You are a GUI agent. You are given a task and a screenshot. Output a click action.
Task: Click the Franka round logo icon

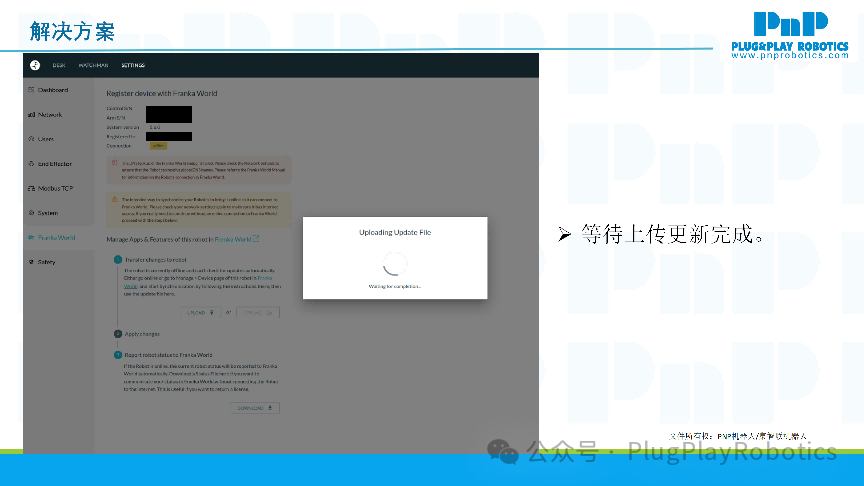[35, 65]
